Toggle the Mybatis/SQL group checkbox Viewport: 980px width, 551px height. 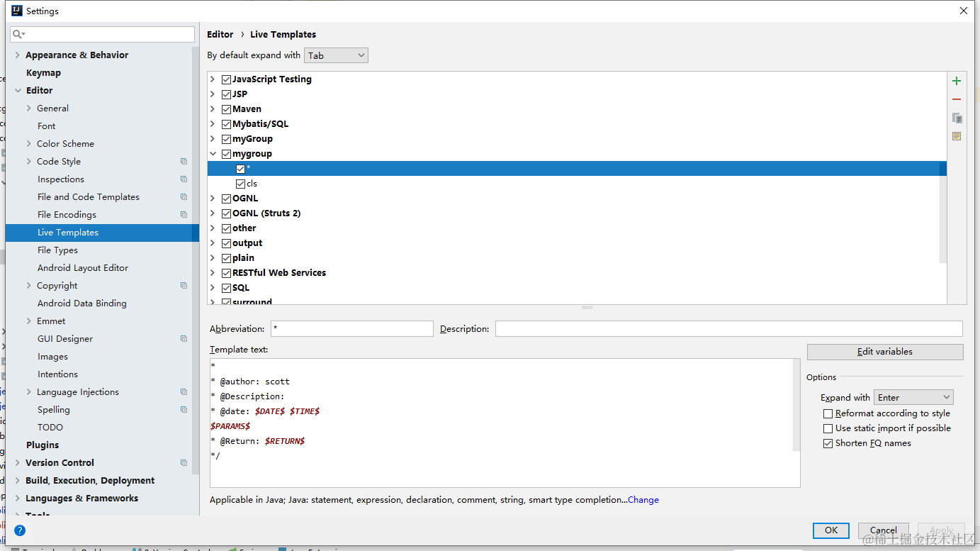coord(226,124)
